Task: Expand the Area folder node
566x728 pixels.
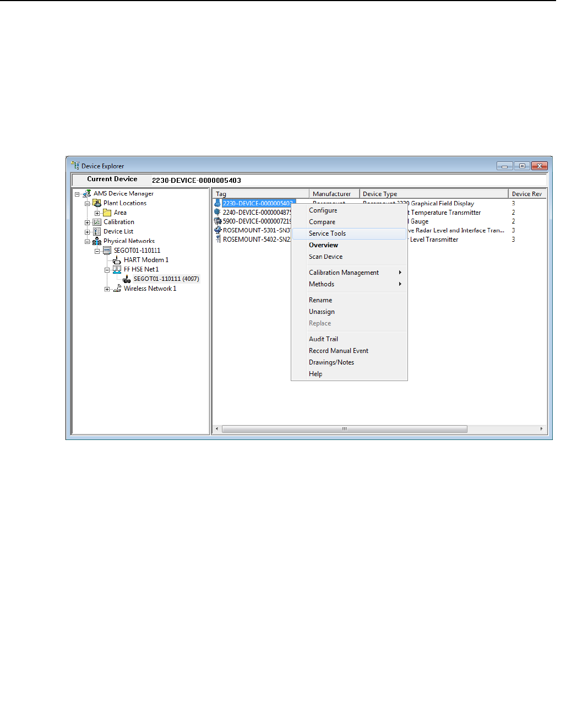Action: tap(97, 213)
